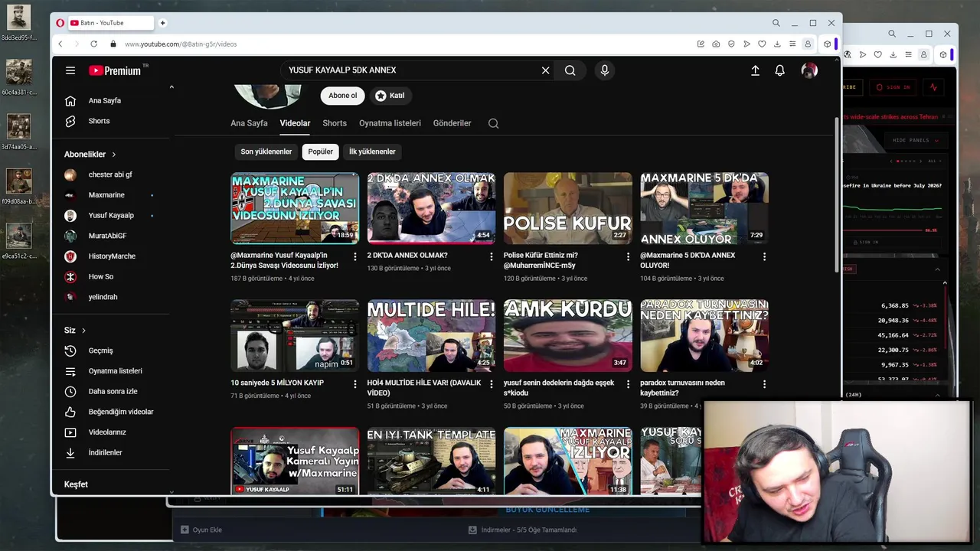Open chester abi gf subscription
The height and width of the screenshot is (551, 980).
point(112,174)
